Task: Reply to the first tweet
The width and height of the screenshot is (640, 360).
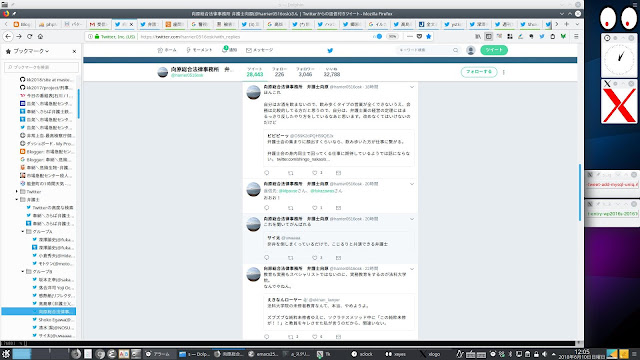Action: click(267, 173)
